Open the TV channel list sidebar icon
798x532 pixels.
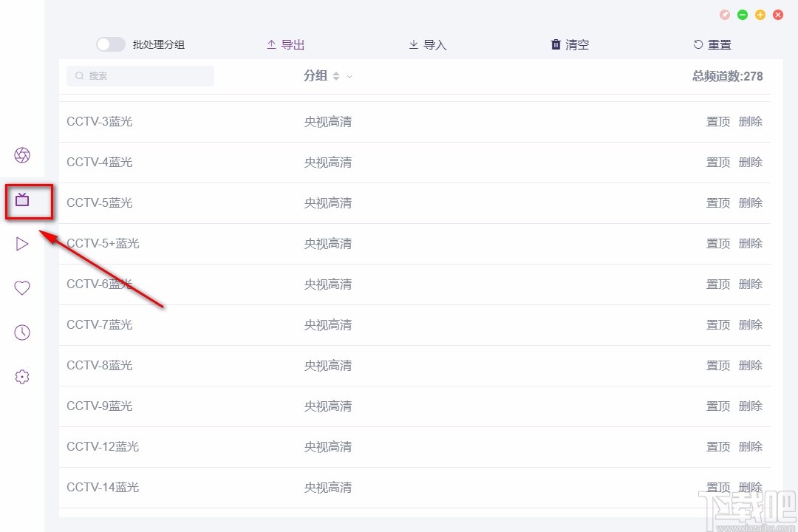coord(22,199)
